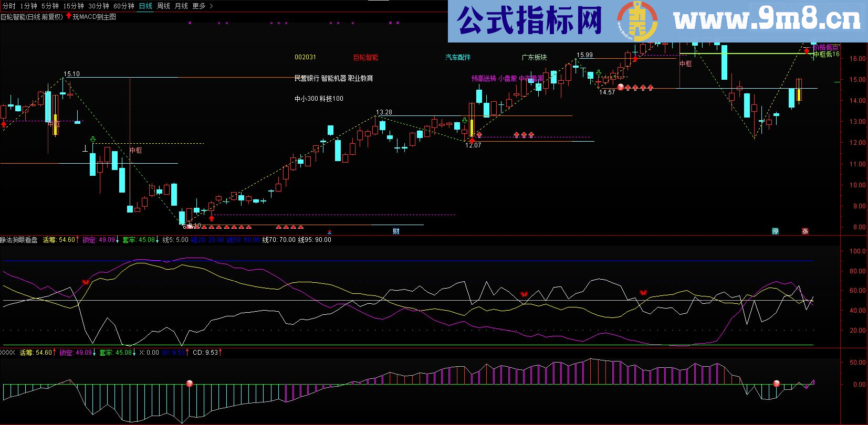Image resolution: width=868 pixels, height=425 pixels.
Task: Click the red diamond at the 12.07 low
Action: tap(472, 140)
